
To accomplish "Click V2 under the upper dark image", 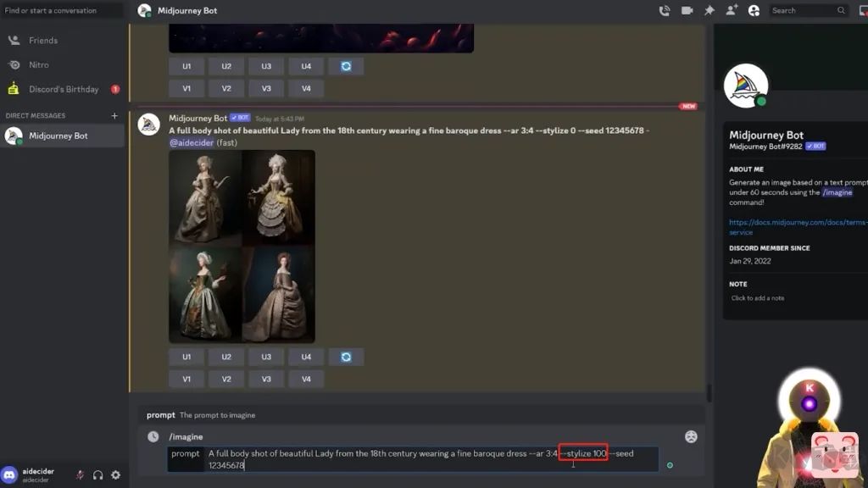I will coord(226,88).
